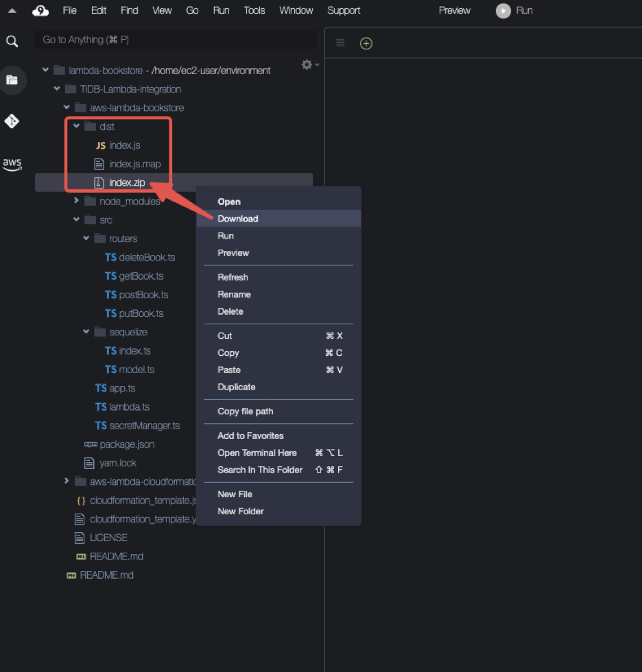
Task: Open the AWS Toolkit sidebar icon
Action: click(x=12, y=164)
